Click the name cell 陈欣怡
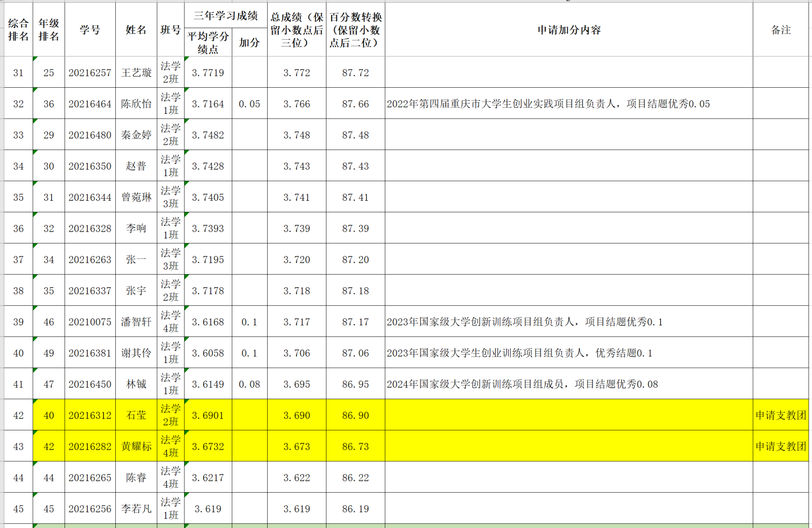Image resolution: width=812 pixels, height=528 pixels. pos(136,104)
